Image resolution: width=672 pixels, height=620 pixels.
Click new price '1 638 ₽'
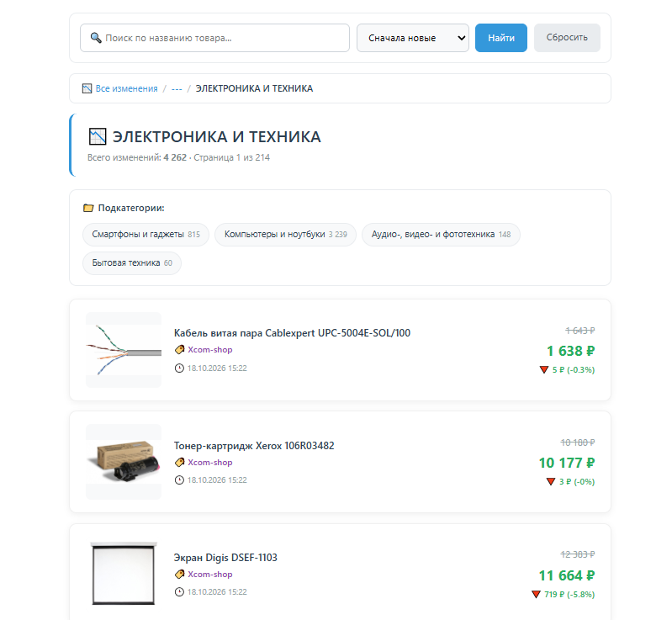tap(571, 351)
